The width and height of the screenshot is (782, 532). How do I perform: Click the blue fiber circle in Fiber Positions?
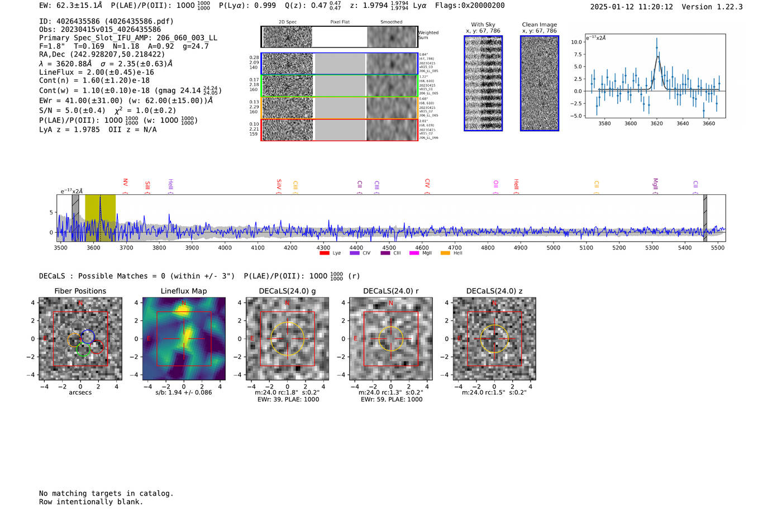[x=88, y=337]
